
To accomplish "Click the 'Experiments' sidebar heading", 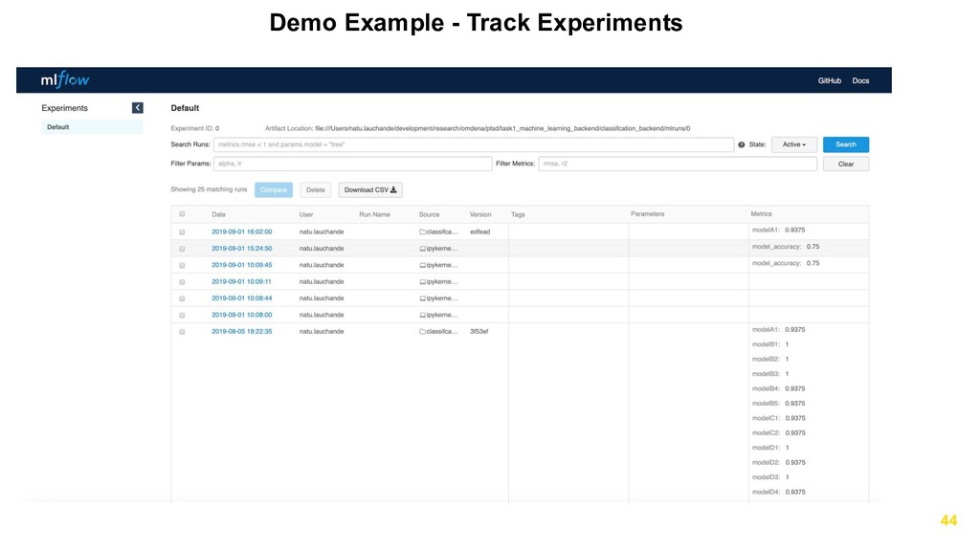I will tap(64, 108).
